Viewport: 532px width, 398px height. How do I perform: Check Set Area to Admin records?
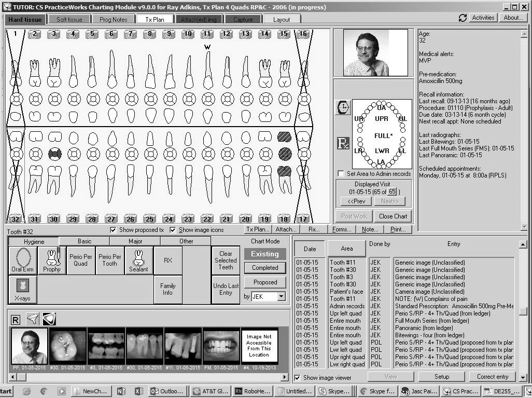pos(341,174)
